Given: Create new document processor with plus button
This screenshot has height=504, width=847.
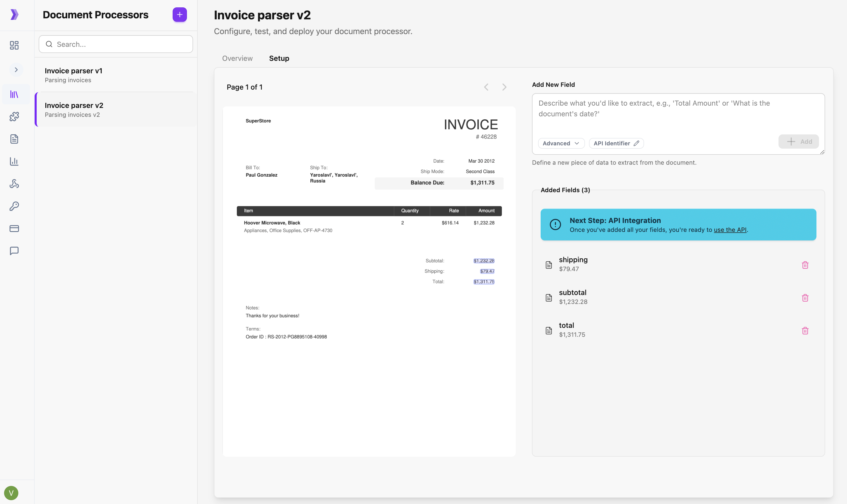Looking at the screenshot, I should tap(180, 15).
